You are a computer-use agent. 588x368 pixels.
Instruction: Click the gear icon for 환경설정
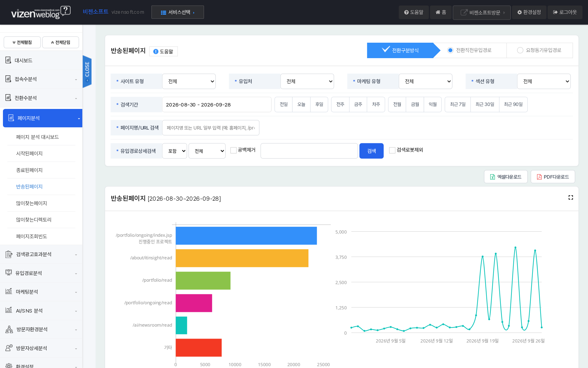519,12
